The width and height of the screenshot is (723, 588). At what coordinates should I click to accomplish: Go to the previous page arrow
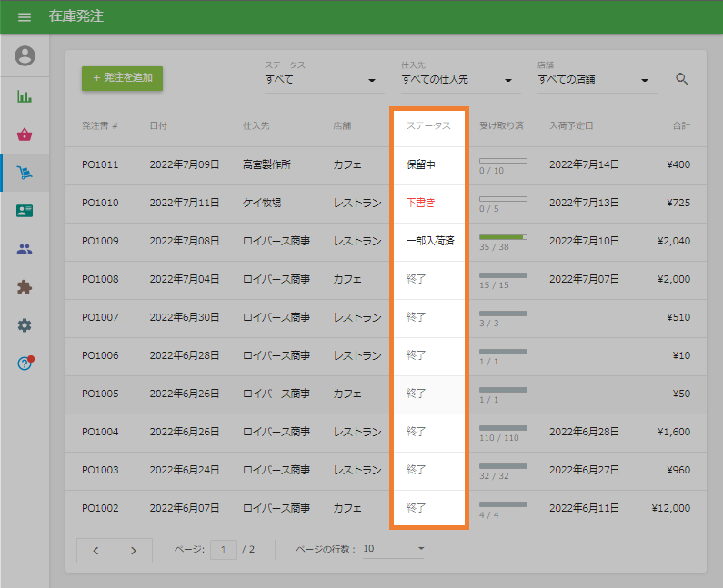(x=96, y=550)
